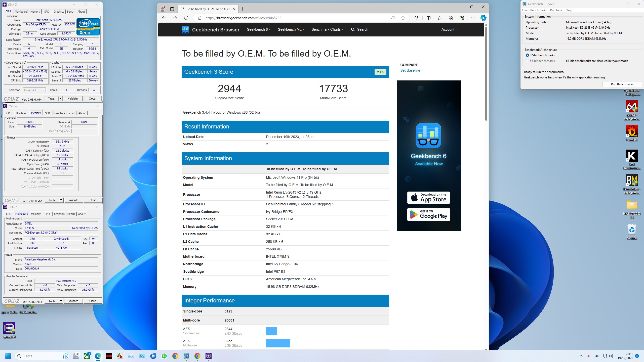Open Tools dropdown arrow in Memory CPU-Z window
The height and width of the screenshot is (362, 644).
point(61,200)
